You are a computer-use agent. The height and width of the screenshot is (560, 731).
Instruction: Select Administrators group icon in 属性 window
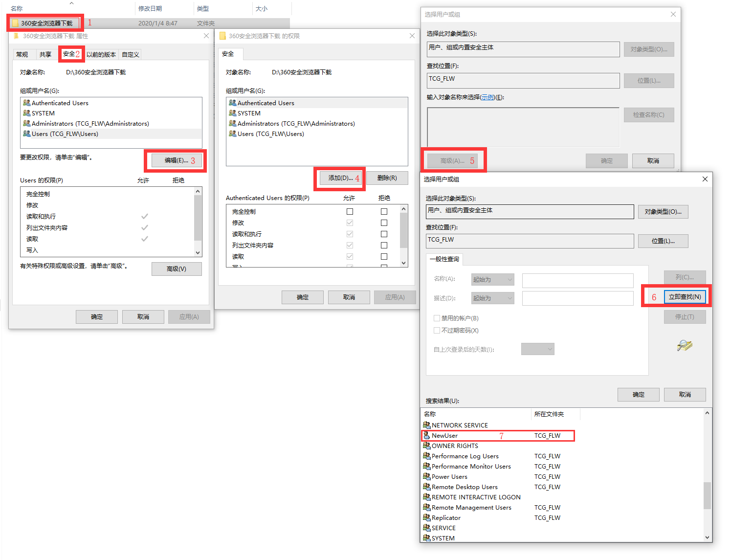coord(27,123)
